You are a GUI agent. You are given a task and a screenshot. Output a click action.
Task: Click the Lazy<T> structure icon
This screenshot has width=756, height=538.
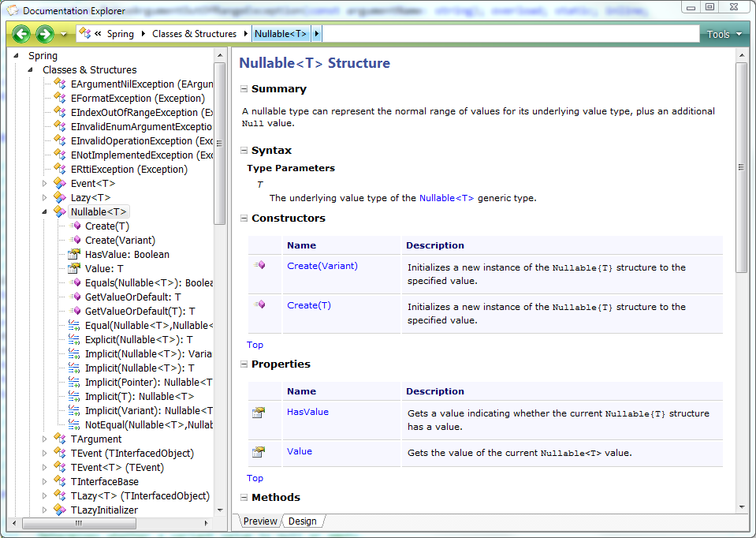60,197
